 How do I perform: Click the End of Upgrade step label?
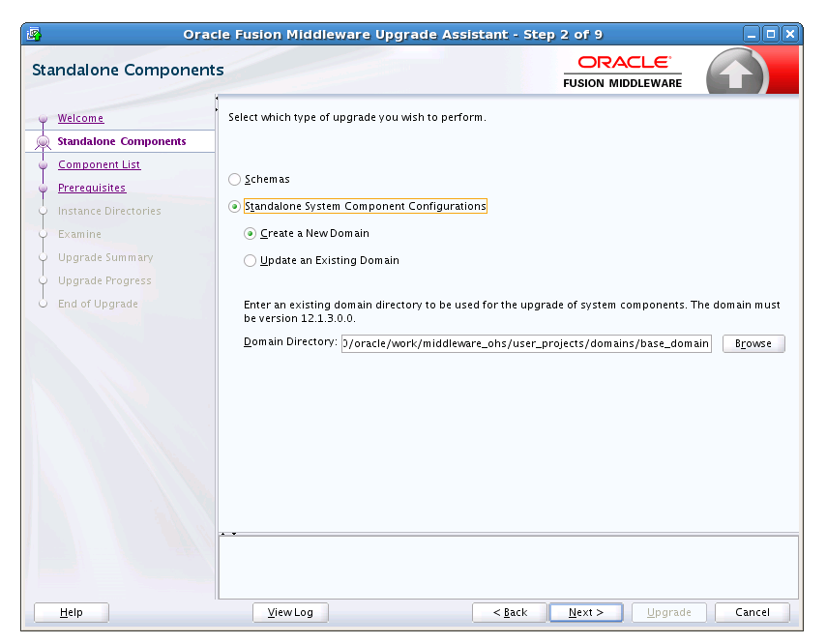click(98, 304)
